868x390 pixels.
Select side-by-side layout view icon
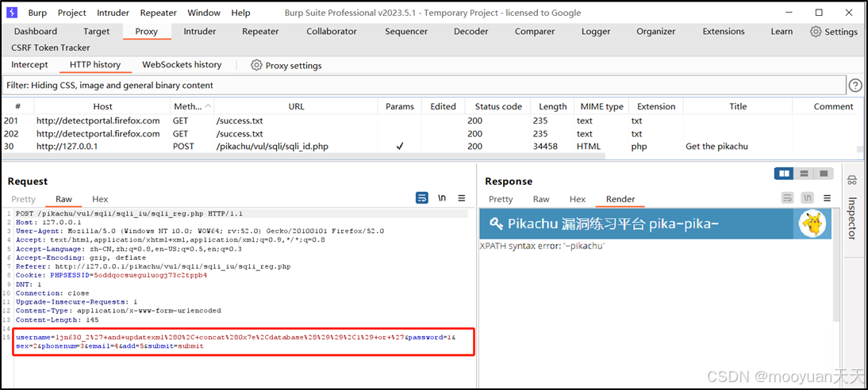click(784, 173)
